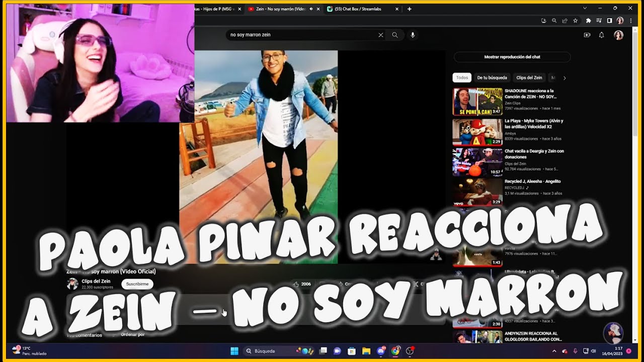Open La Playa Myke Towers video thumbnail
This screenshot has height=362, width=644.
477,132
